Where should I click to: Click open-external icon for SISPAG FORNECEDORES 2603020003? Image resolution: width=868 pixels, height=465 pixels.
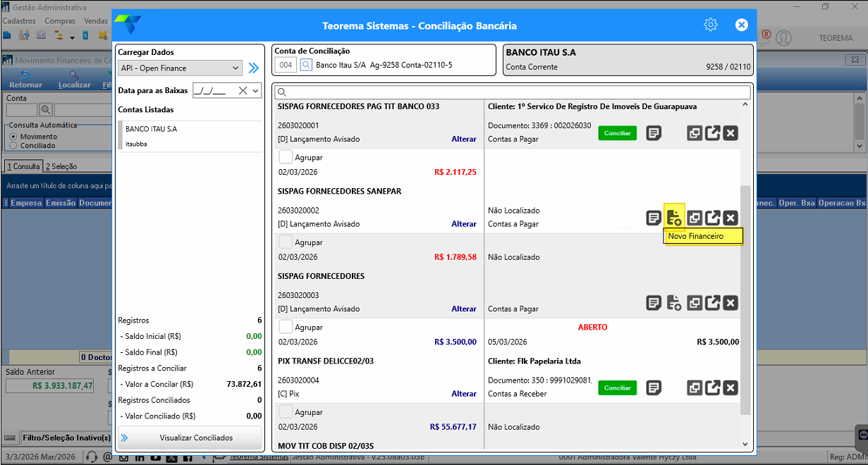pos(713,303)
